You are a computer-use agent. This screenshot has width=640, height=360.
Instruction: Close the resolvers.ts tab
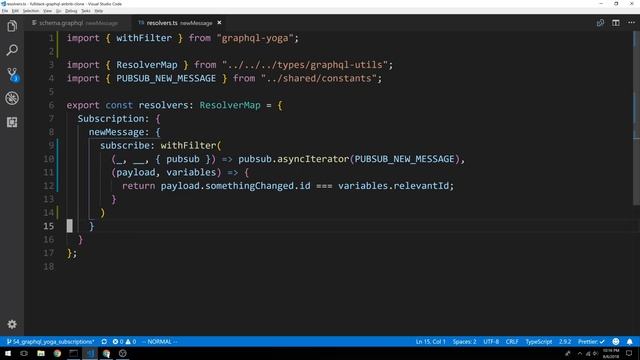point(219,23)
